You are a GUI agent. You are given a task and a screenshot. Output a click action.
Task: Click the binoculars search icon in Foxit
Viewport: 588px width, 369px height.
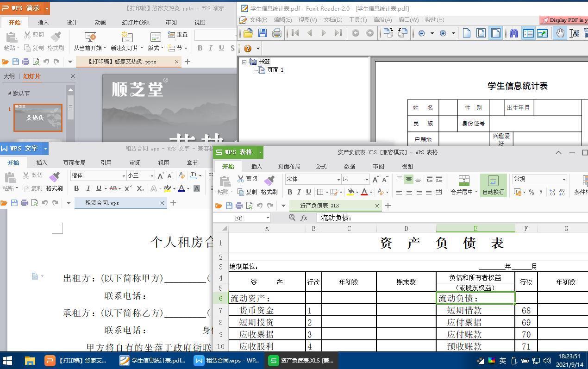(513, 33)
